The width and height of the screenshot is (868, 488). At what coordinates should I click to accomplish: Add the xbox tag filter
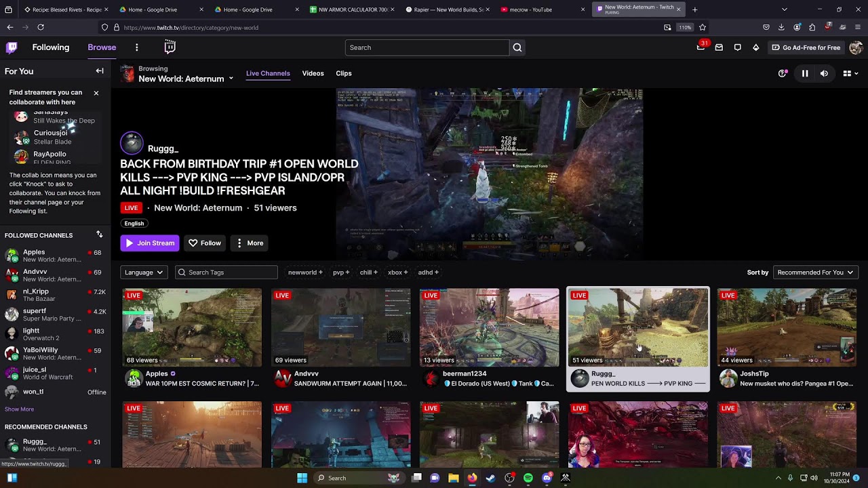coord(397,272)
